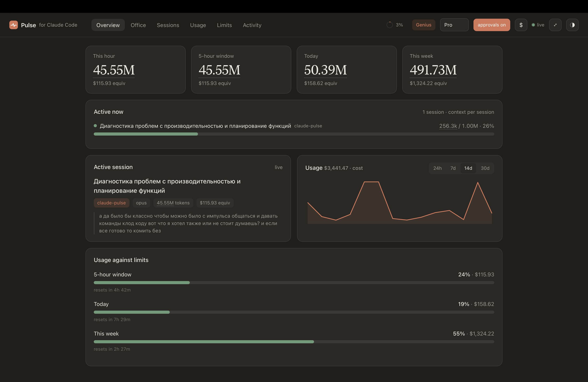The height and width of the screenshot is (382, 588).
Task: Click the Pulse heartbeat logo icon
Action: click(14, 25)
